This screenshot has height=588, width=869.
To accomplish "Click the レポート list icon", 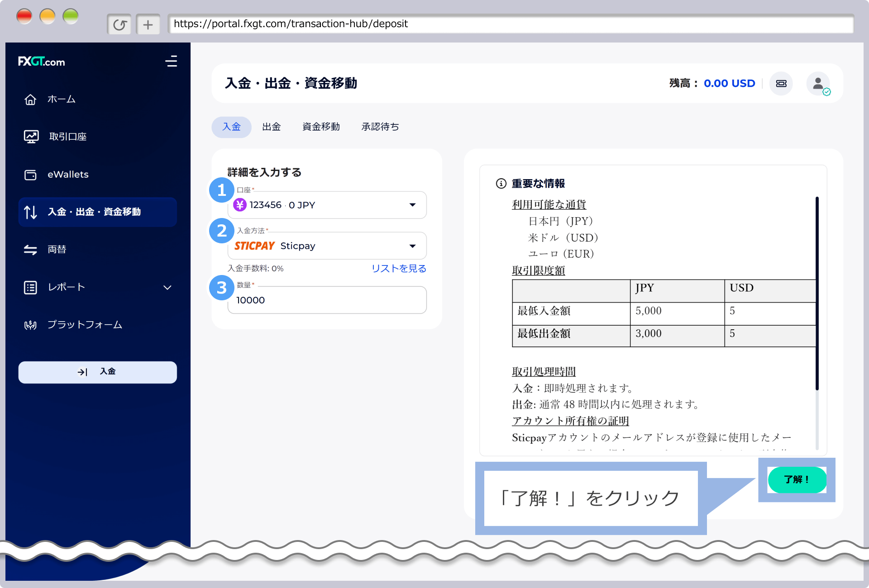I will (30, 287).
